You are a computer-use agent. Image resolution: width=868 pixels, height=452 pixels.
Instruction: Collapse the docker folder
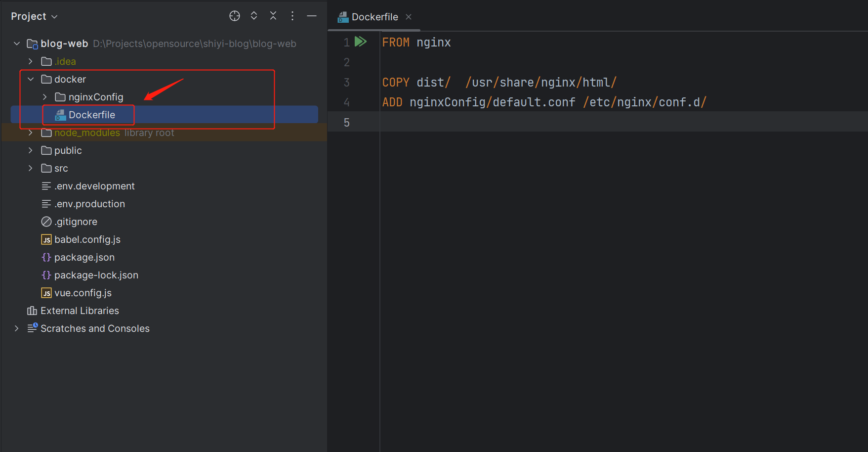[31, 79]
